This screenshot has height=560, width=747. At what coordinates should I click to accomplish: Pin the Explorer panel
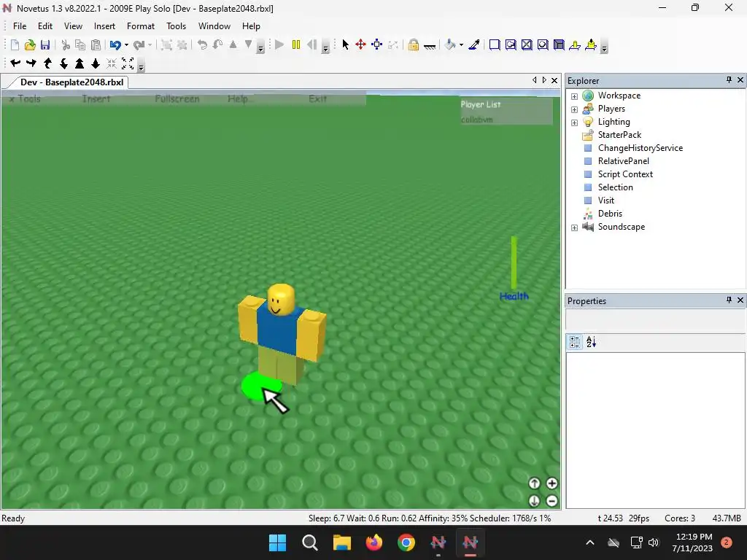[729, 80]
